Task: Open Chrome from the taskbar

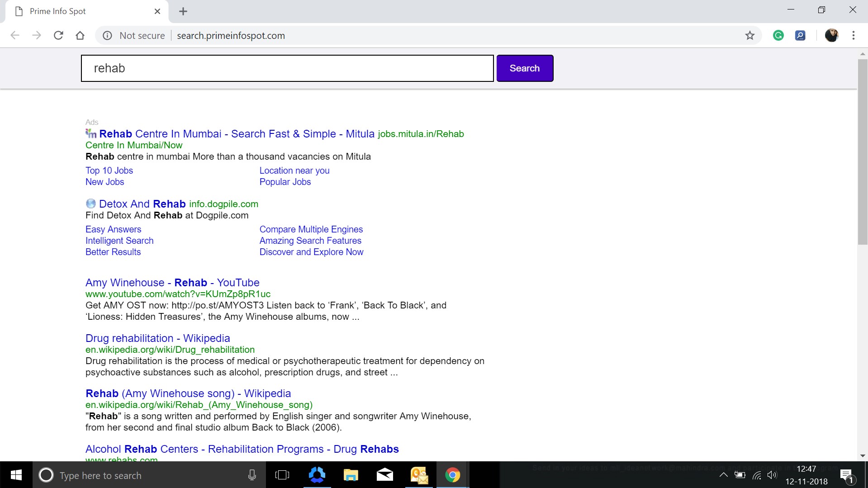Action: [453, 475]
